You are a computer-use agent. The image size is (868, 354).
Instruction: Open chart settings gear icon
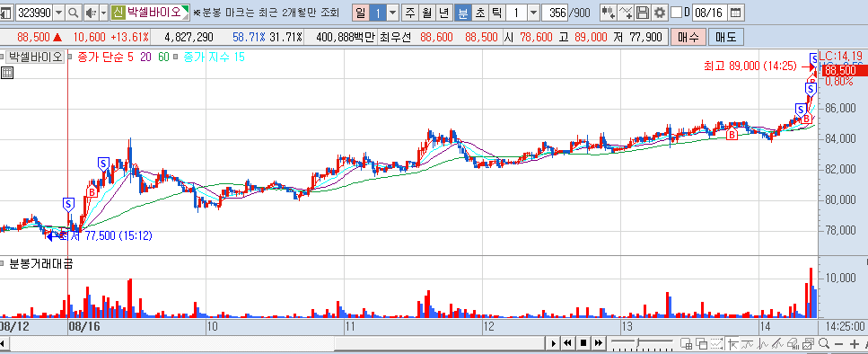coord(659,13)
